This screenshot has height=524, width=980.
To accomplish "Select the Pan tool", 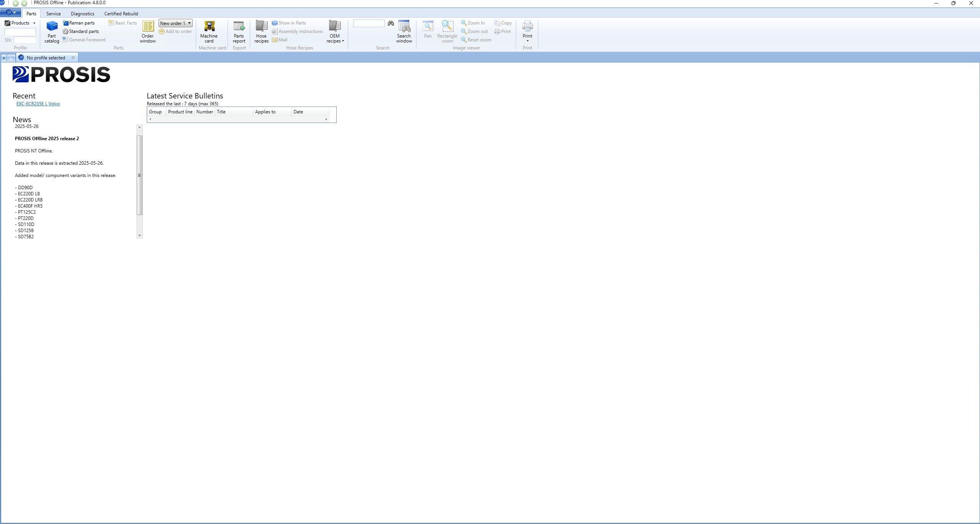I will [428, 30].
